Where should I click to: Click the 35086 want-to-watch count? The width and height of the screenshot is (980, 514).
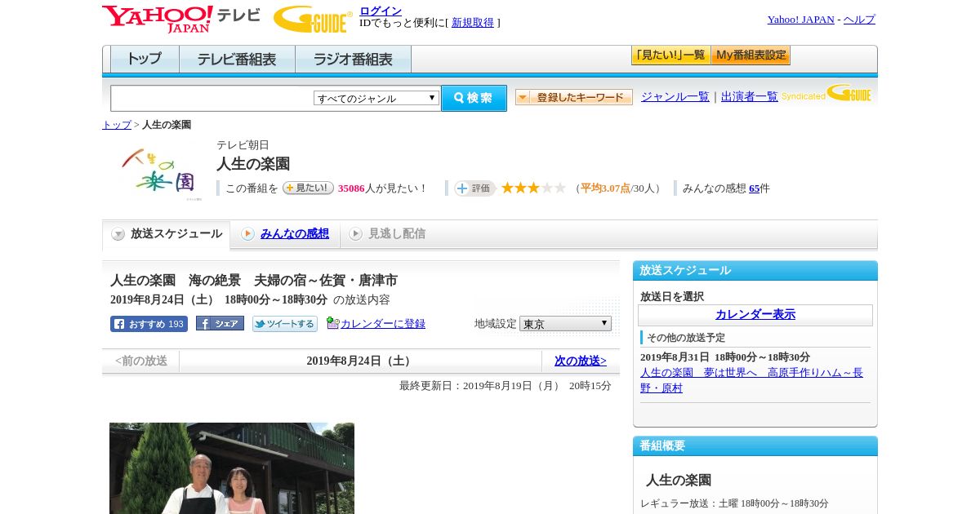coord(351,188)
